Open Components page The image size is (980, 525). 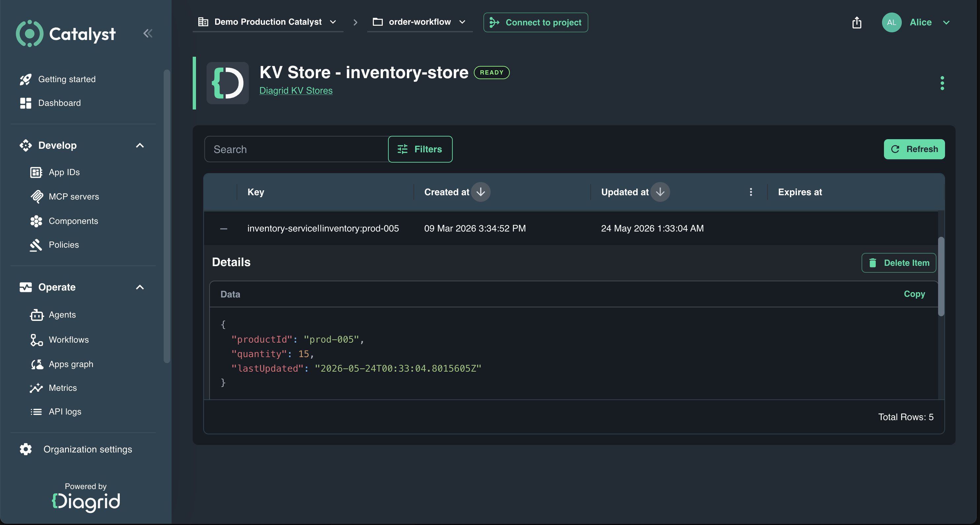click(x=74, y=221)
